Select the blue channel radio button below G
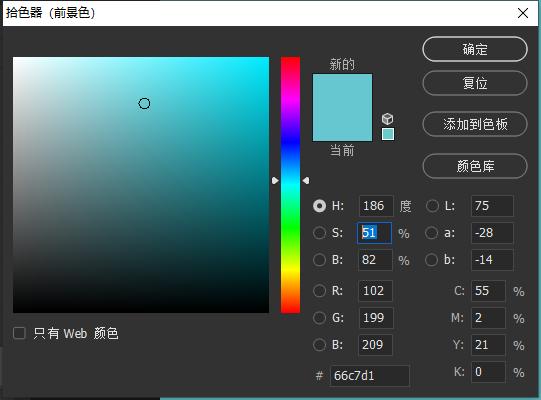This screenshot has height=400, width=541. (x=319, y=344)
